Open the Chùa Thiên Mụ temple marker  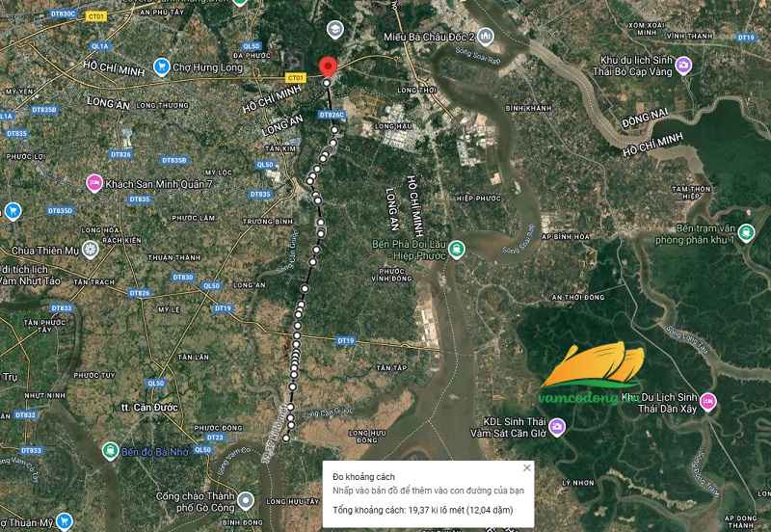click(x=90, y=250)
